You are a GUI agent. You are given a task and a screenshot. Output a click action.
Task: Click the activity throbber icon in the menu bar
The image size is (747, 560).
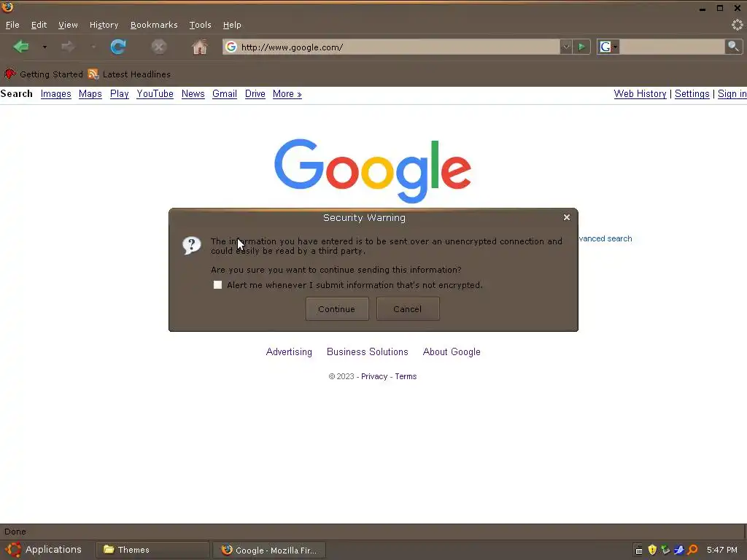click(x=737, y=25)
